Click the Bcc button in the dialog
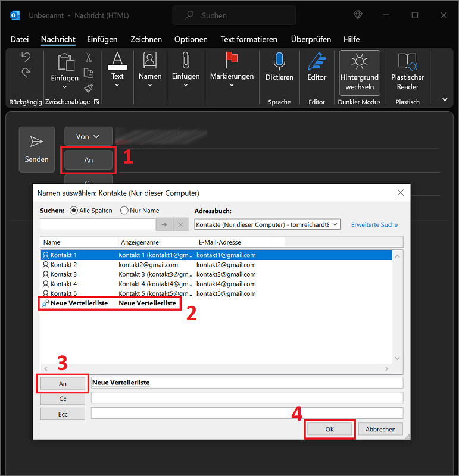 [63, 414]
